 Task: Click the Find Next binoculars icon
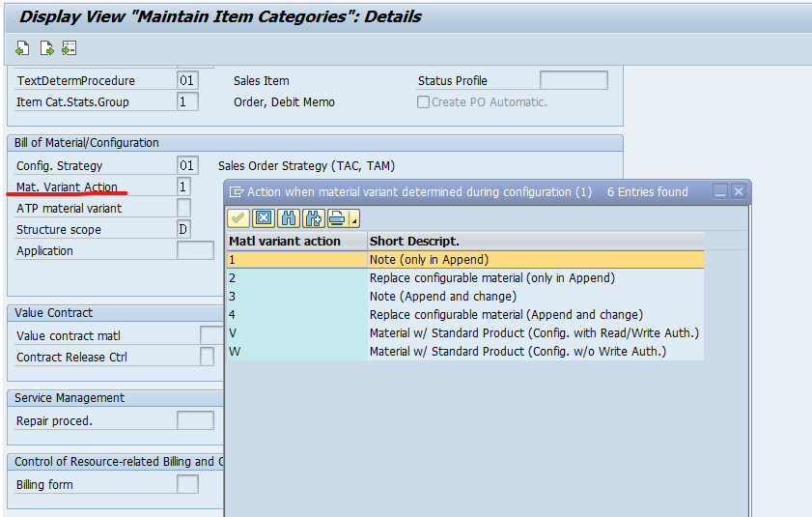pos(313,218)
